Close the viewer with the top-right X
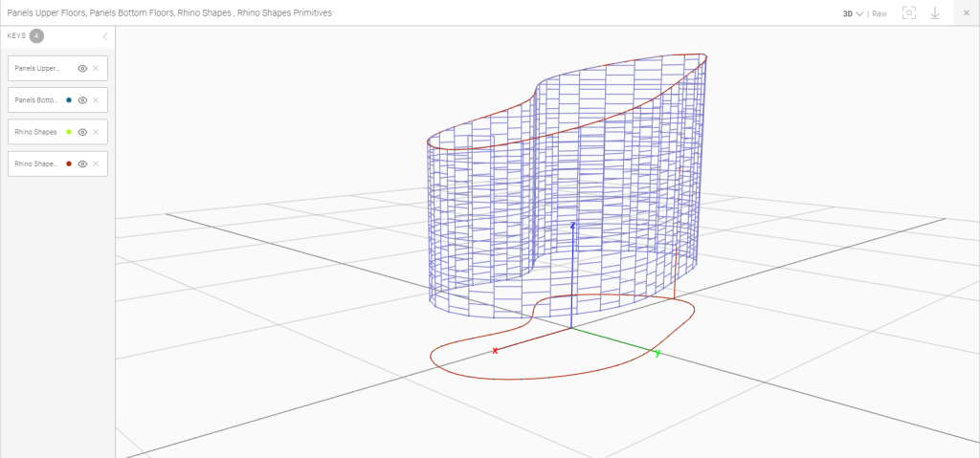Screen dimensions: 980x458 pos(967,13)
